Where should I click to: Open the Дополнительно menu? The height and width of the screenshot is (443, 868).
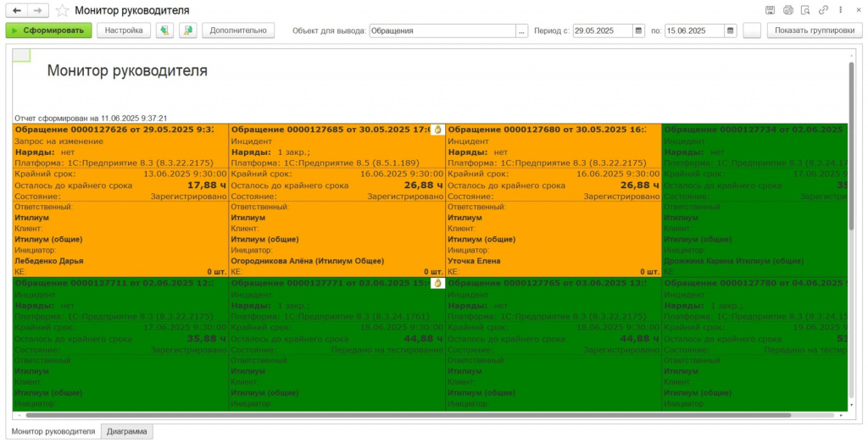238,30
